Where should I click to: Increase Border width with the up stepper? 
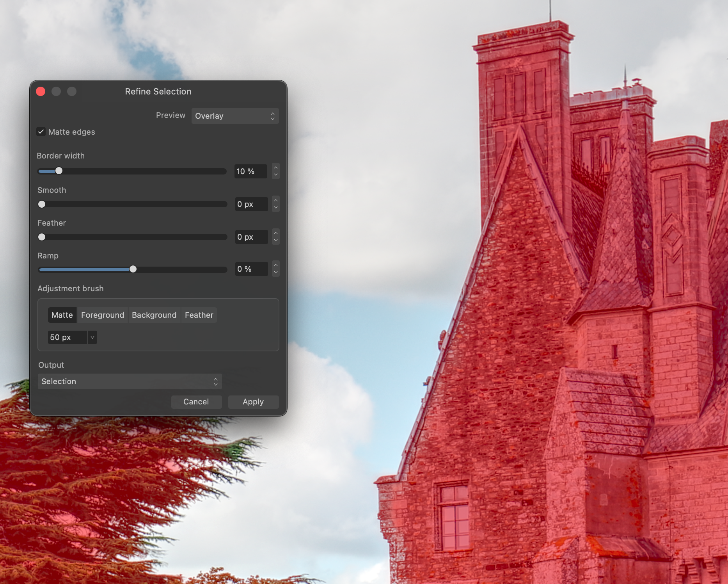click(276, 167)
